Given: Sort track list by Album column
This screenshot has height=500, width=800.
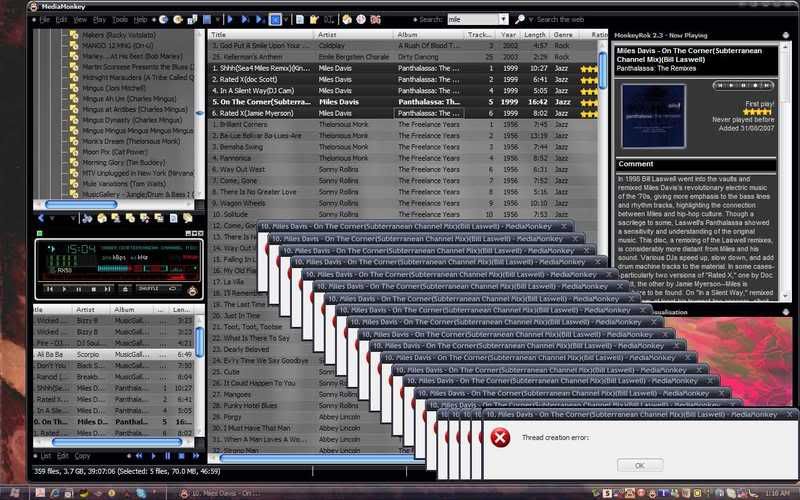Looking at the screenshot, I should pyautogui.click(x=429, y=35).
